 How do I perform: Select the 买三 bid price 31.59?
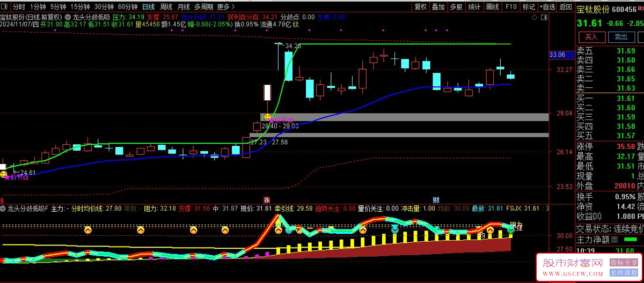pos(626,117)
